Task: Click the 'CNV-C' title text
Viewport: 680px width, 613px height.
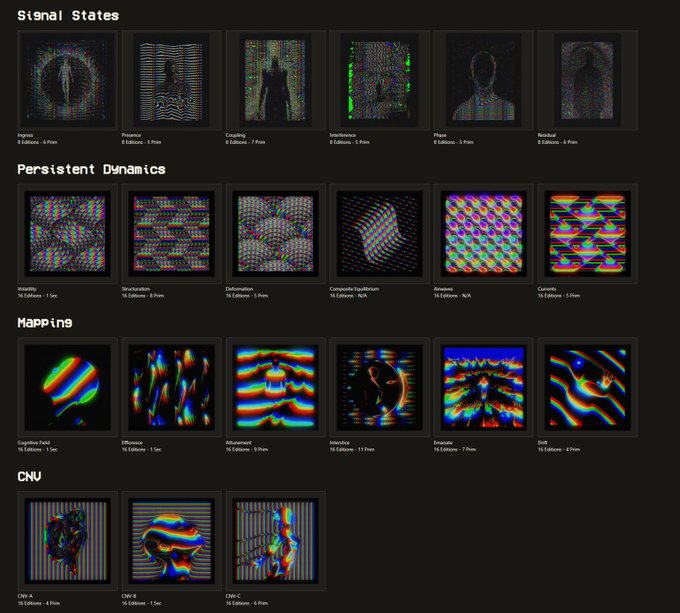Action: [233, 596]
